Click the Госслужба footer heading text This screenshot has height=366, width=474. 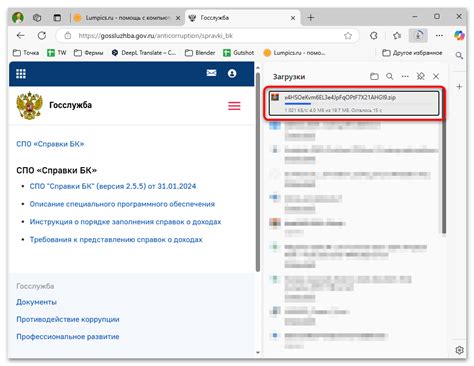pyautogui.click(x=35, y=286)
